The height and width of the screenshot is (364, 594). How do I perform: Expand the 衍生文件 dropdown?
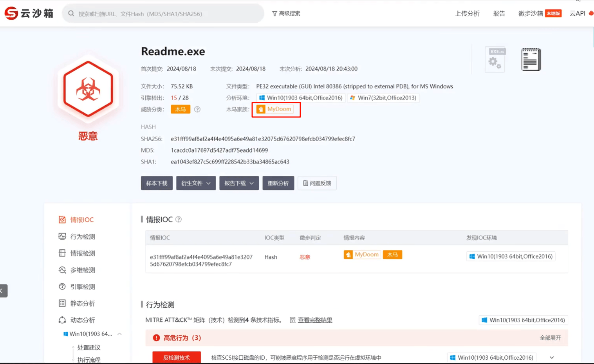[x=196, y=183]
